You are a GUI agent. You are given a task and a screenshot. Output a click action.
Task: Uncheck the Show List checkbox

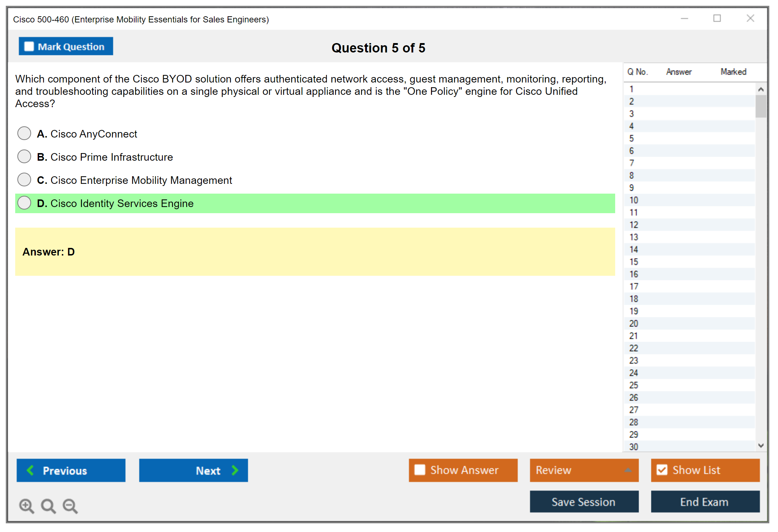tap(662, 470)
